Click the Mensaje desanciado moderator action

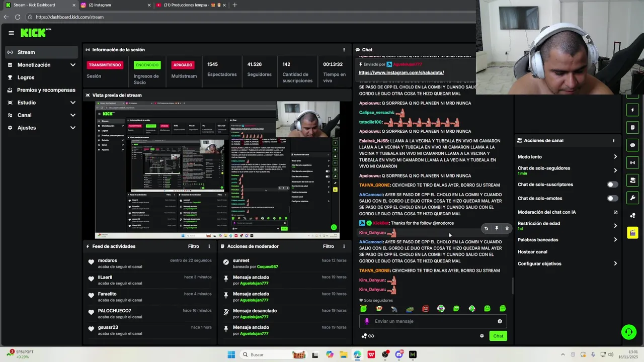[285, 313]
